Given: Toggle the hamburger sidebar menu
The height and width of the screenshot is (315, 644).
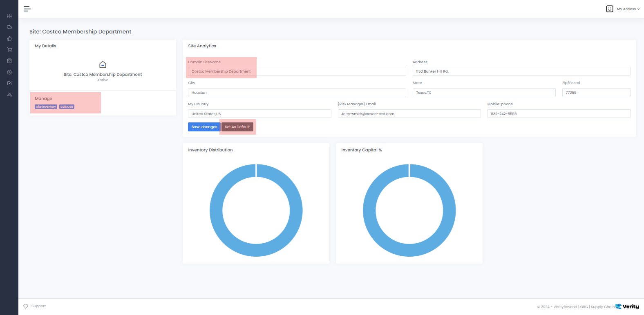Looking at the screenshot, I should tap(27, 9).
